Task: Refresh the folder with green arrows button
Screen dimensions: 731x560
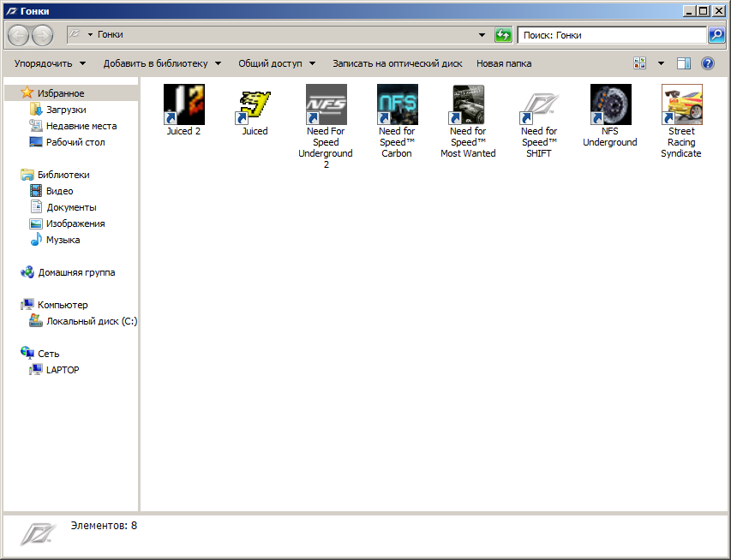Action: coord(503,35)
